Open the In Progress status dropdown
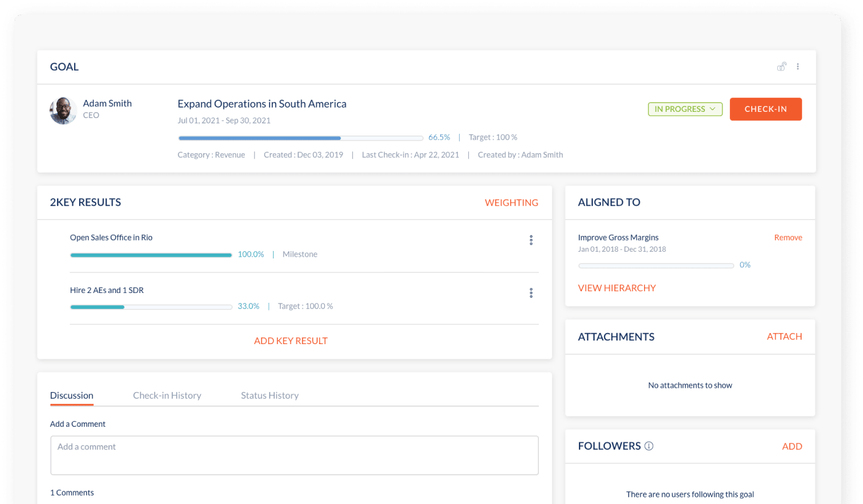Screen dimensions: 863x504 tap(685, 109)
